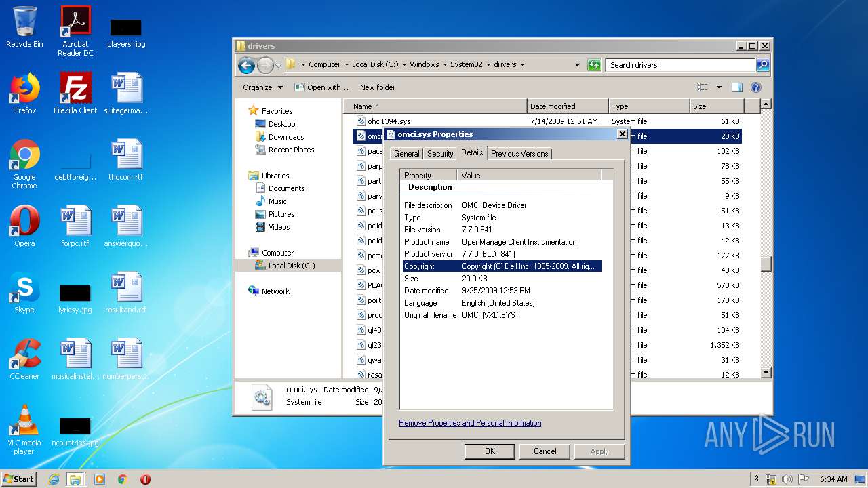Launch CCleaner desktop shortcut
The width and height of the screenshot is (868, 488).
pyautogui.click(x=24, y=359)
